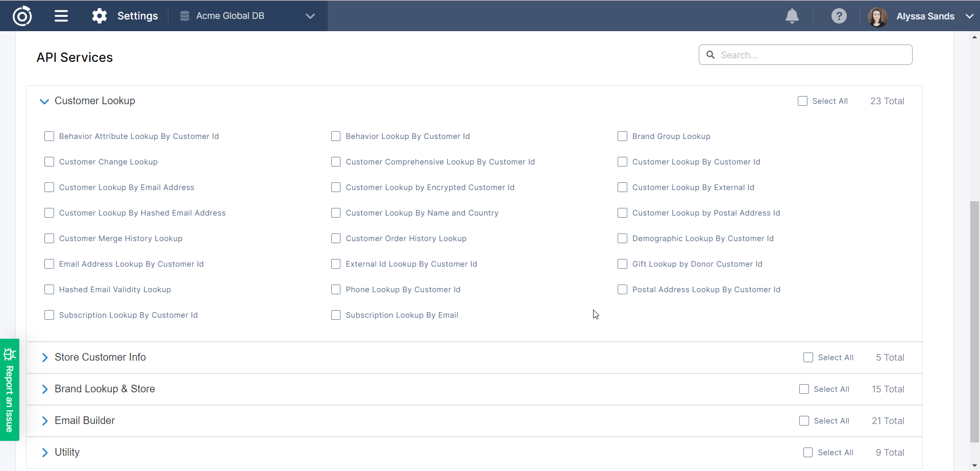
Task: Click the Settings gear icon
Action: [x=99, y=16]
